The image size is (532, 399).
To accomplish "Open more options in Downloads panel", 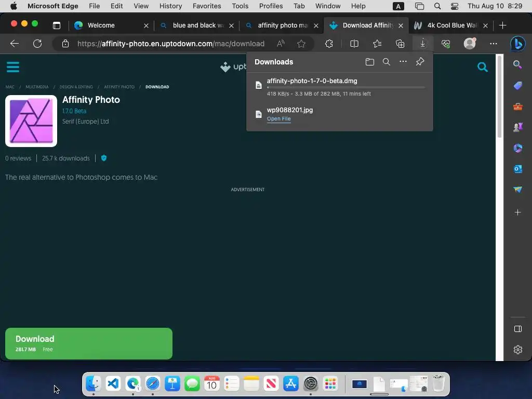I will 403,61.
